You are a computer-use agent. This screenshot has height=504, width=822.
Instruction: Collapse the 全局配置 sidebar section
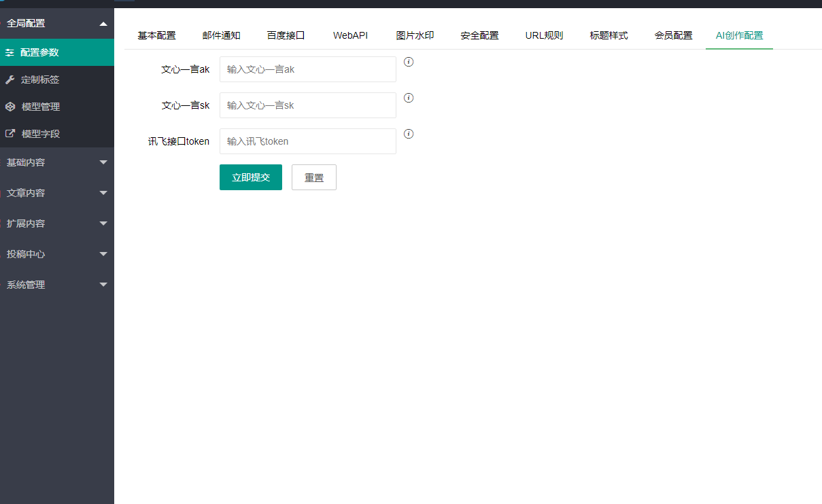click(x=56, y=23)
